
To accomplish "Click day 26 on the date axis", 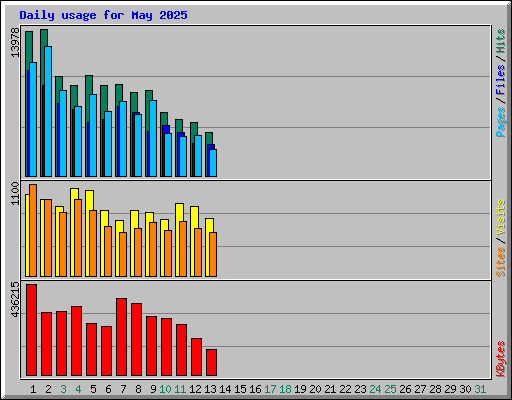I will pyautogui.click(x=405, y=389).
